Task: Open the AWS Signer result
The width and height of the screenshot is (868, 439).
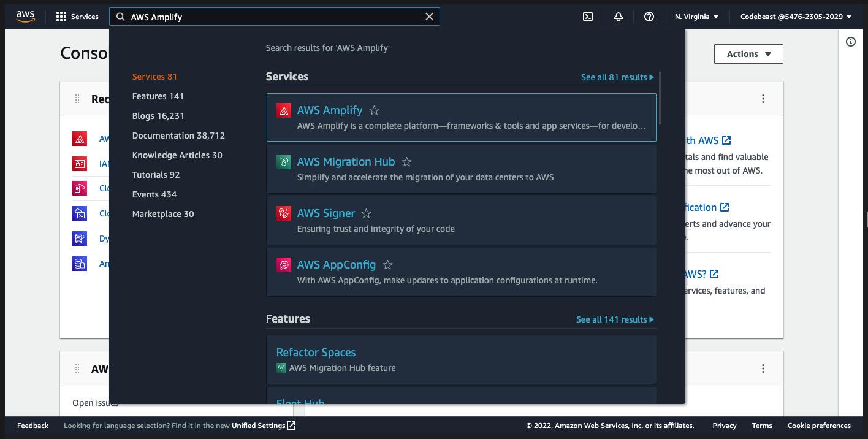Action: [462, 220]
